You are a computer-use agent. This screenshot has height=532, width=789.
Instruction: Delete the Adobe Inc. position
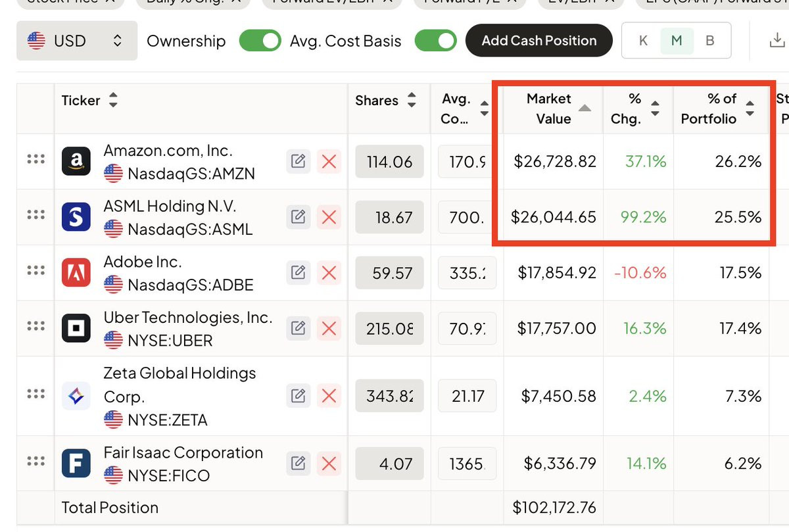point(329,272)
